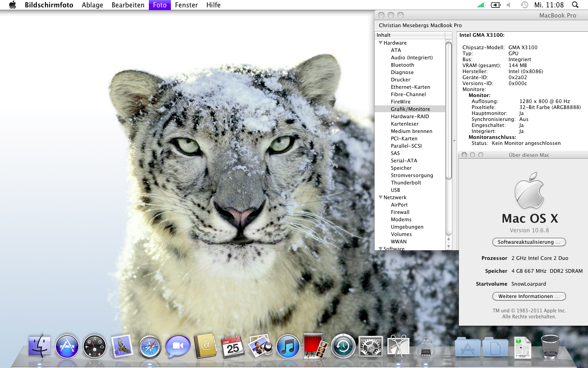The width and height of the screenshot is (588, 368).
Task: Open Time Machine dock icon
Action: pos(343,346)
